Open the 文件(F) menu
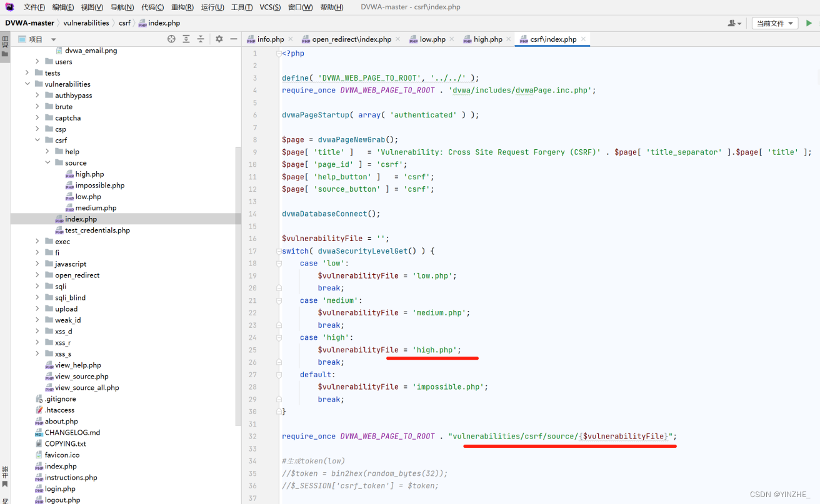This screenshot has width=820, height=504. (34, 7)
